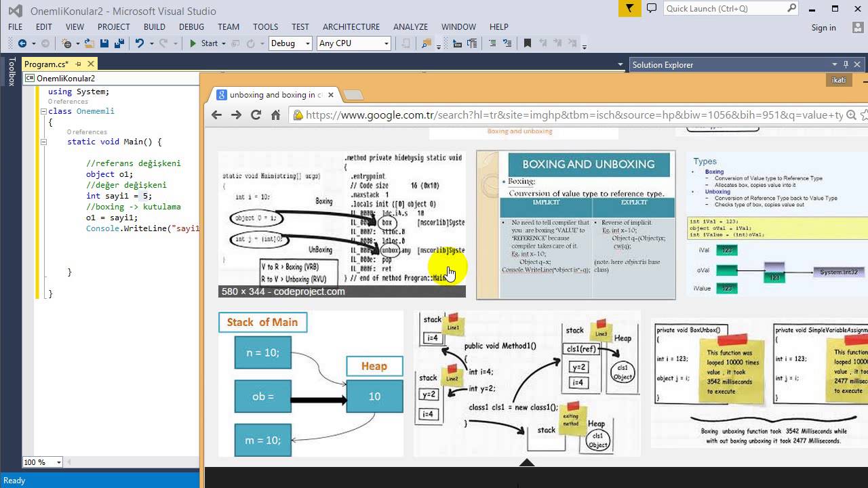The width and height of the screenshot is (868, 488).
Task: Click the Save All toolbar icon
Action: coord(119,43)
